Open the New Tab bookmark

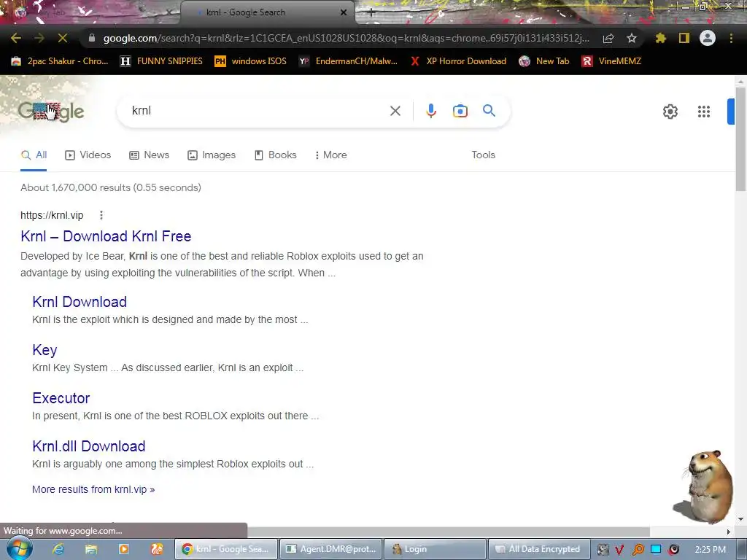point(544,61)
